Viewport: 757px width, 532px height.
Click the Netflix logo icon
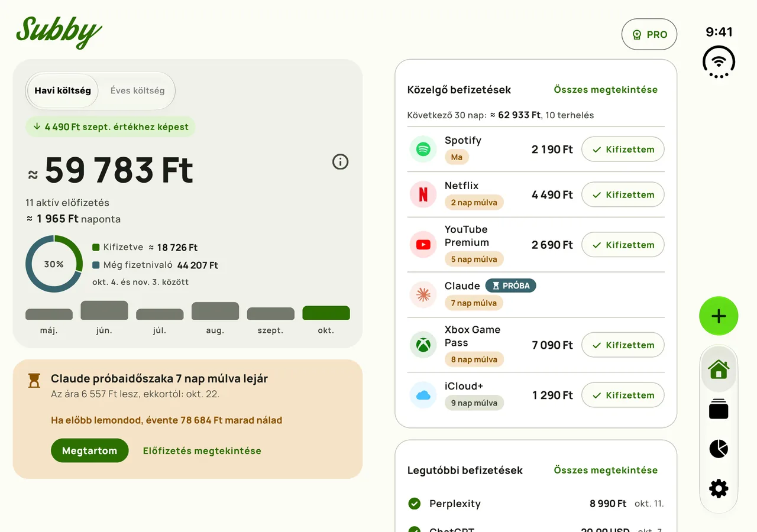click(423, 194)
